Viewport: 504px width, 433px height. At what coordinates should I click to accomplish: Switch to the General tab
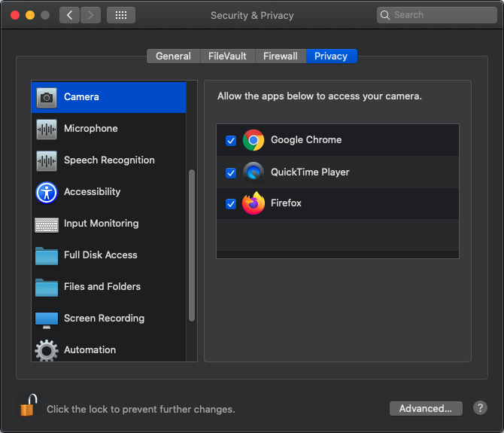[x=174, y=56]
